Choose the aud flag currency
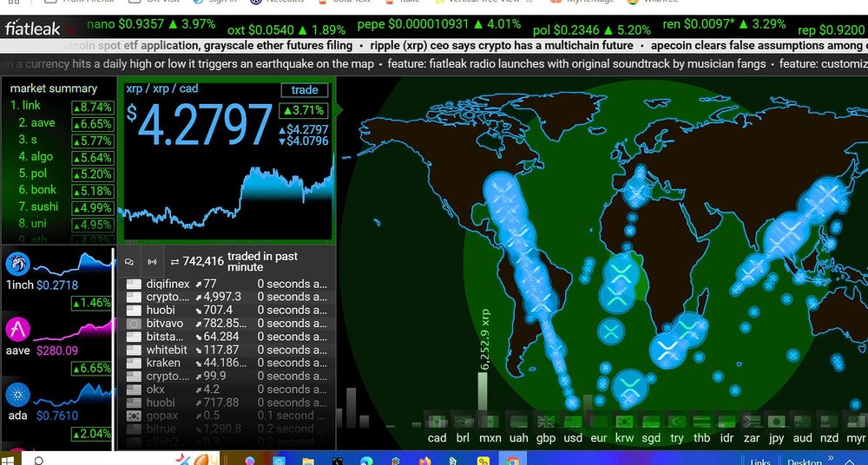This screenshot has width=868, height=465. [802, 422]
